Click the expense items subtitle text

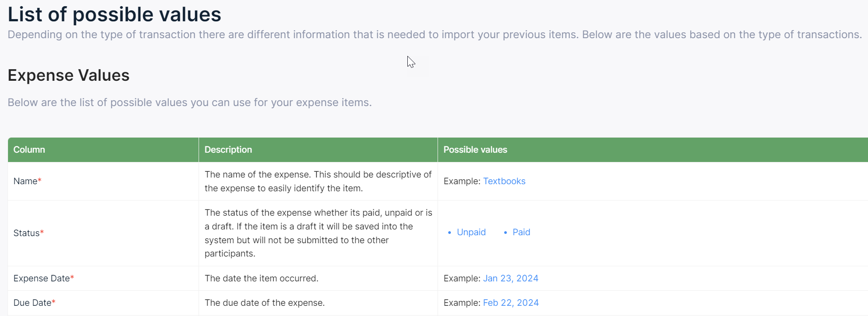(x=190, y=103)
